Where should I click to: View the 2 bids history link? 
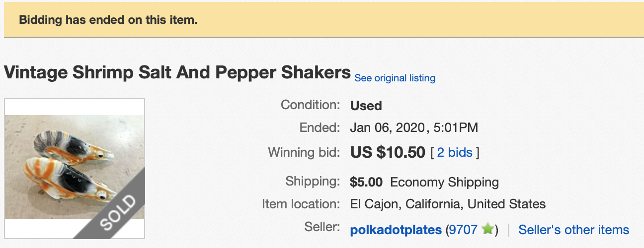(x=455, y=152)
